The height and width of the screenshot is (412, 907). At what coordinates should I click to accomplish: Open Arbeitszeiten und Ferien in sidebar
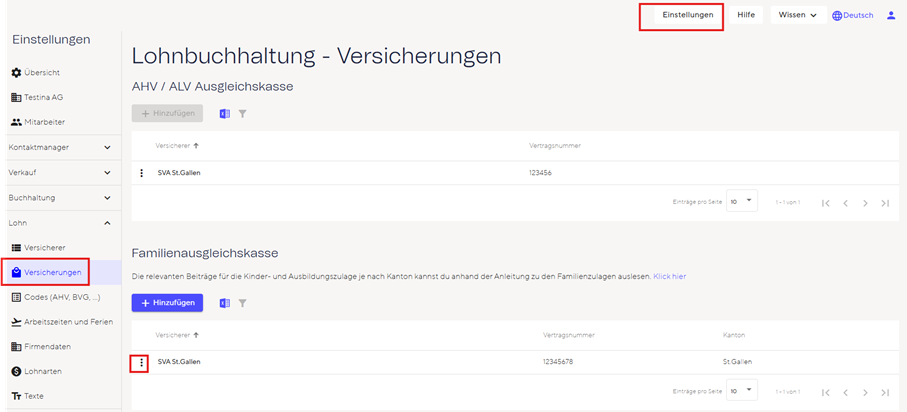(68, 322)
